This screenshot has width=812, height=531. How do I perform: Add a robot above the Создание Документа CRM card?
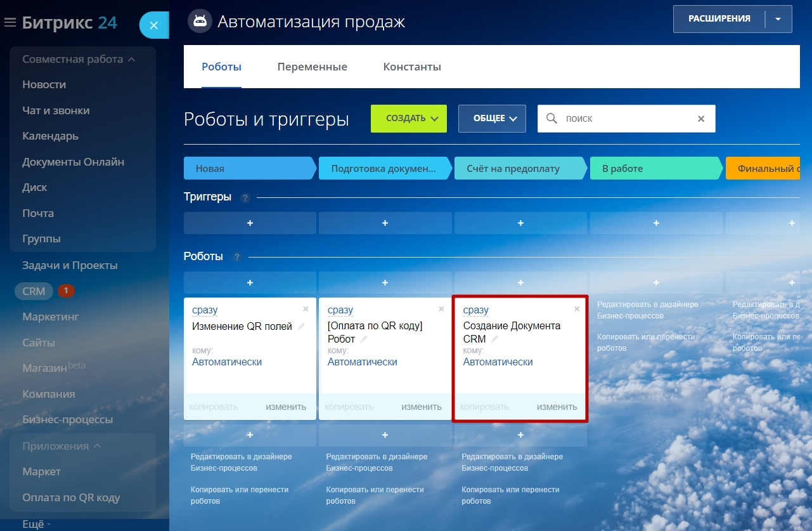pyautogui.click(x=520, y=282)
